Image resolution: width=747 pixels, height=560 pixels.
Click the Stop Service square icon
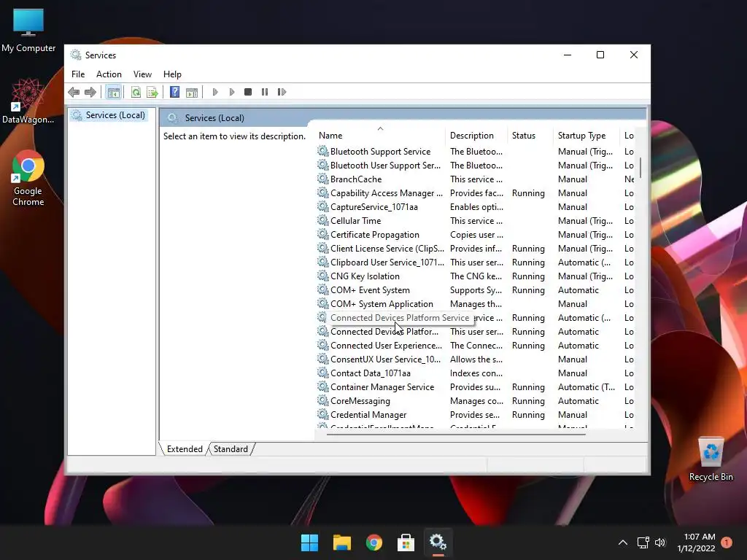pyautogui.click(x=248, y=92)
